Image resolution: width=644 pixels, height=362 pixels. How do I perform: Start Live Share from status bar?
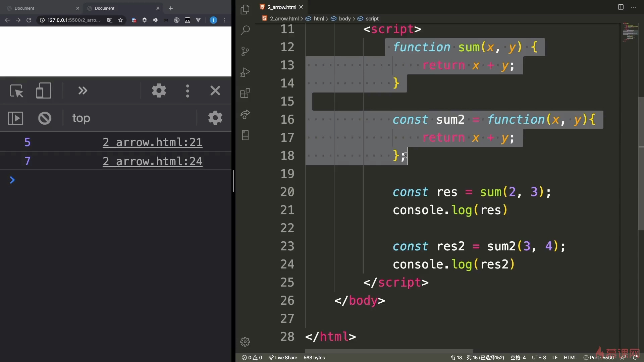click(283, 358)
